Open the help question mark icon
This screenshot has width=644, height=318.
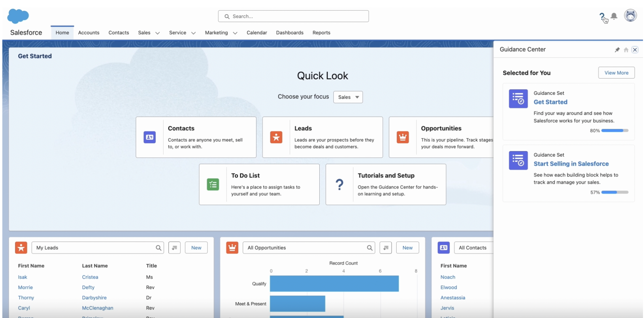pos(602,16)
